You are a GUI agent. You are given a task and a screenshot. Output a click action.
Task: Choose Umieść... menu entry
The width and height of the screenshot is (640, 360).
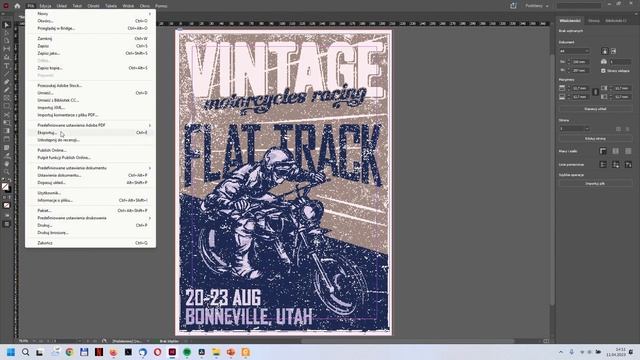(90, 93)
